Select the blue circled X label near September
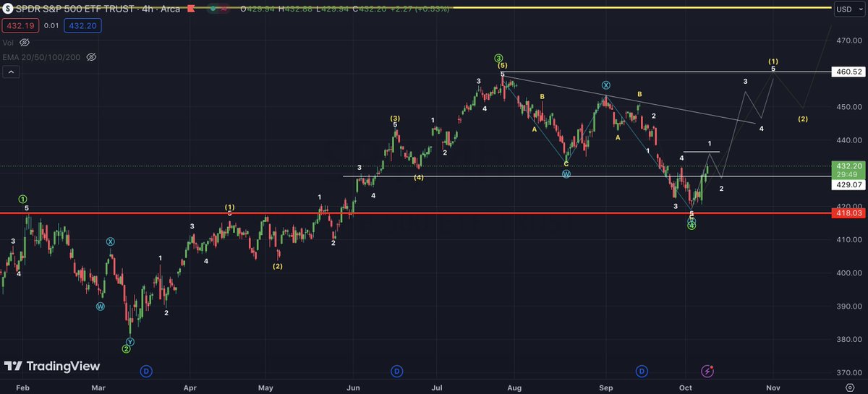Viewport: 868px width, 394px height. (x=605, y=85)
